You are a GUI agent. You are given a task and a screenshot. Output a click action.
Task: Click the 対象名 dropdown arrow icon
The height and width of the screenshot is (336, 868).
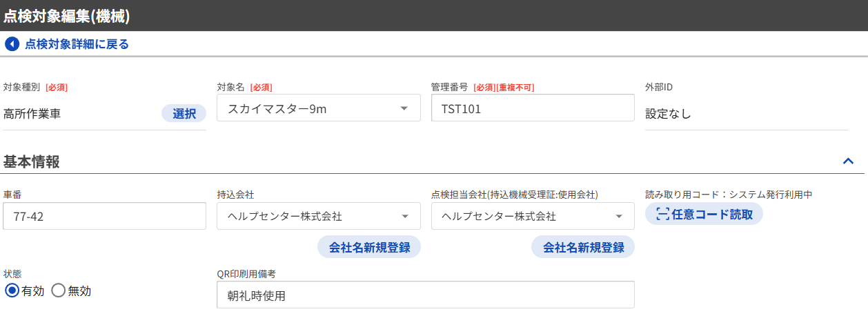404,108
